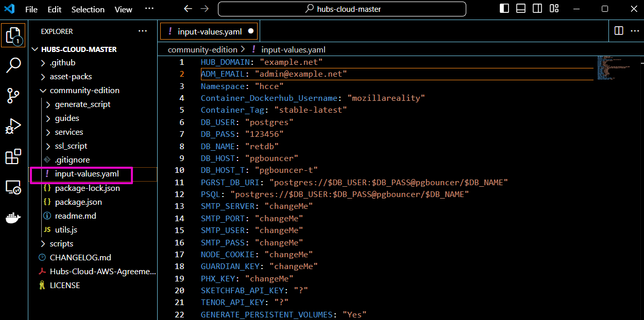Go back with the navigation arrow
Screen dimensions: 644x320
[x=188, y=9]
